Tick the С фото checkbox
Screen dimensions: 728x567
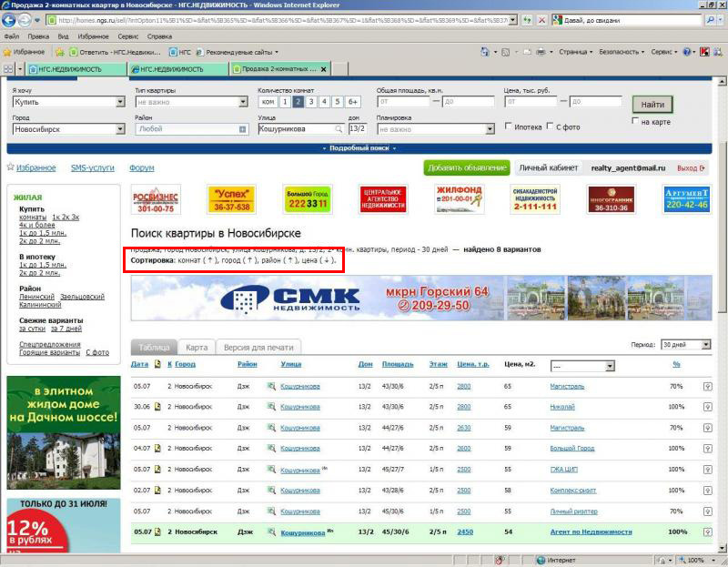pos(550,127)
